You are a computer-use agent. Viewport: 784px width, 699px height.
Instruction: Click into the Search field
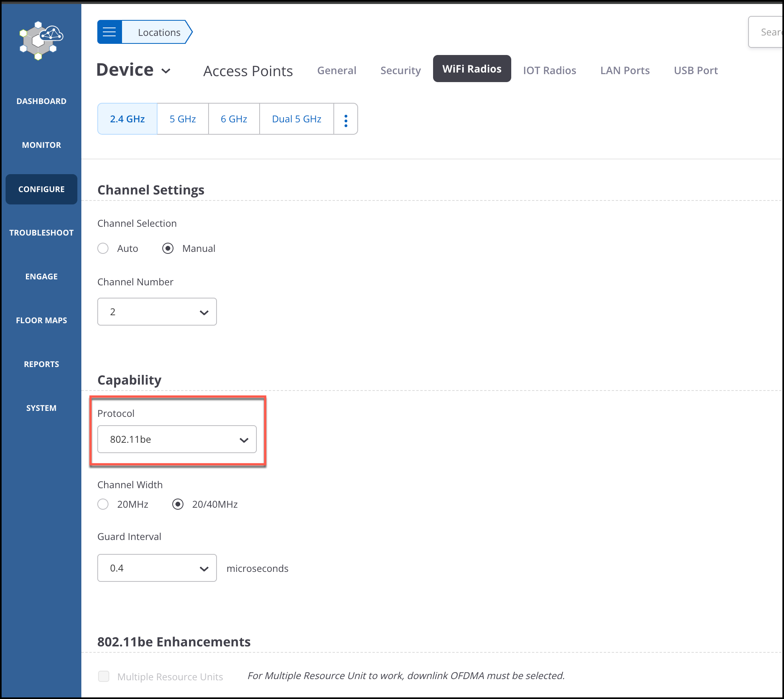click(x=768, y=32)
